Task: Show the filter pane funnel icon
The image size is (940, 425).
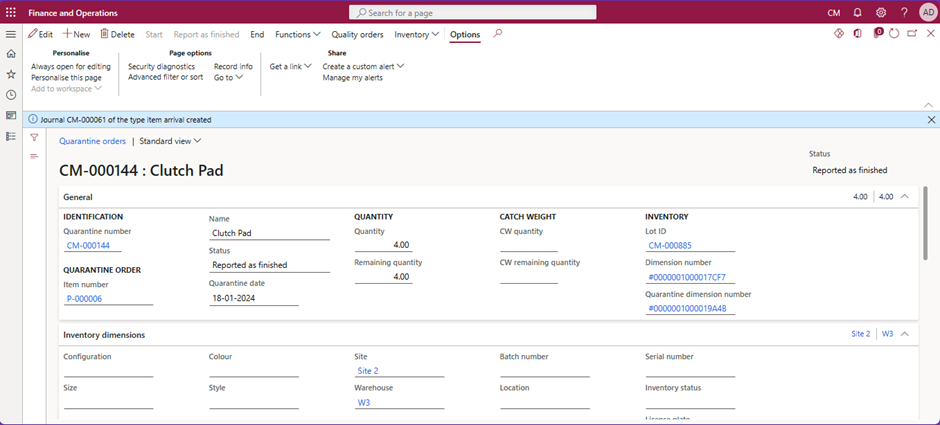Action: pos(34,138)
